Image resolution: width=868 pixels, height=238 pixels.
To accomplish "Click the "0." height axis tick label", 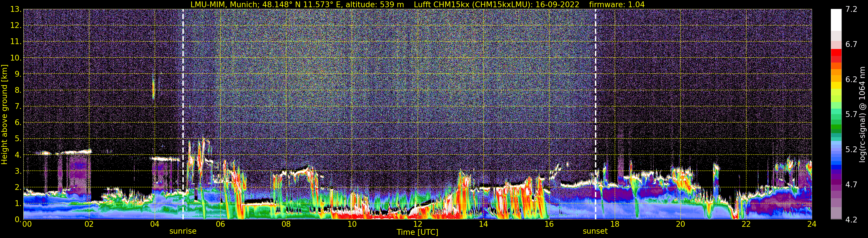I will pos(18,220).
